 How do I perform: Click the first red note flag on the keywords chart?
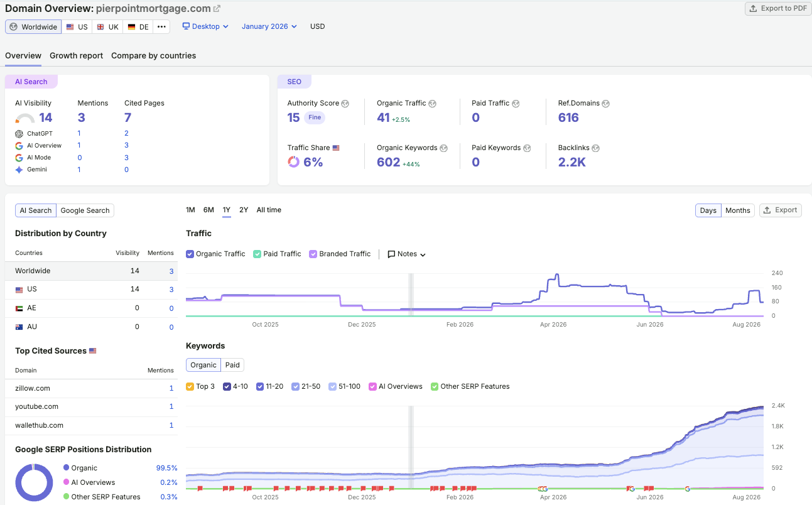[200, 488]
